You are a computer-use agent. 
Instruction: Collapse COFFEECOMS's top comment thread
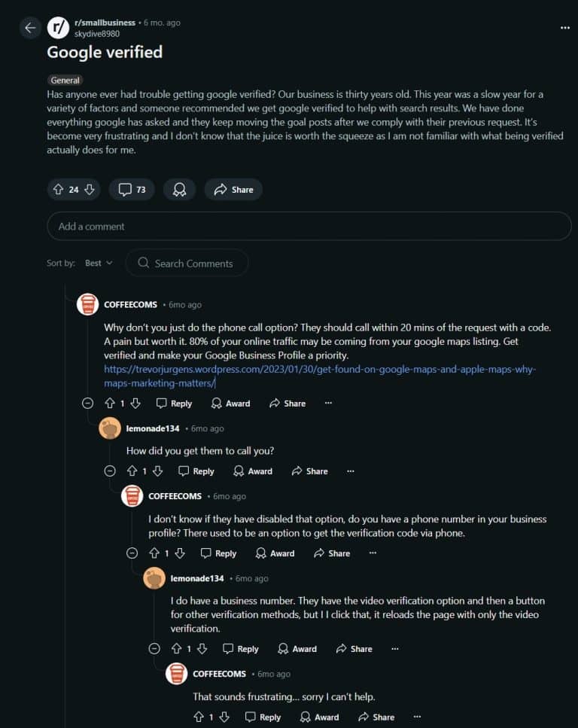click(x=87, y=404)
